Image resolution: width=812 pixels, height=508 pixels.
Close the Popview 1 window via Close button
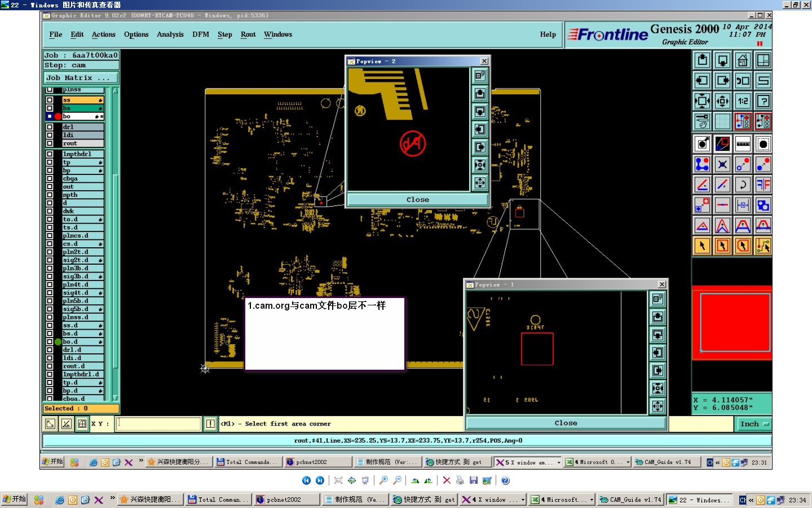(566, 423)
